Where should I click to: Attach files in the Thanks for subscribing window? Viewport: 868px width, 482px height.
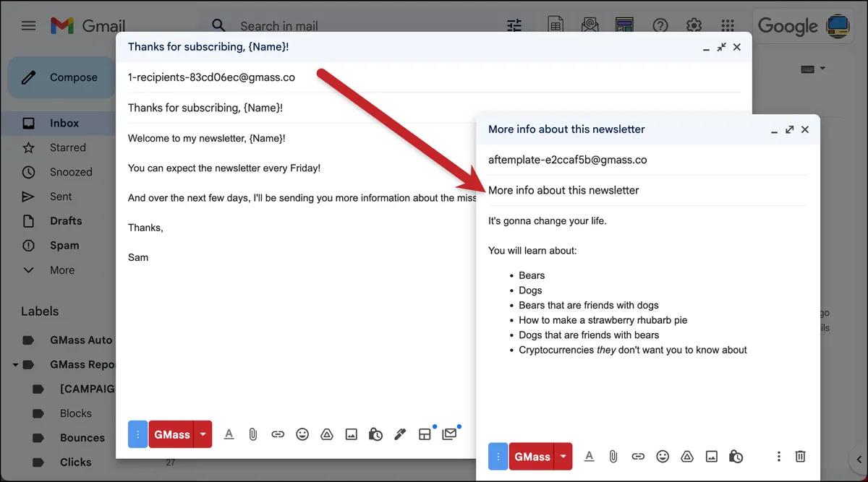click(x=253, y=434)
